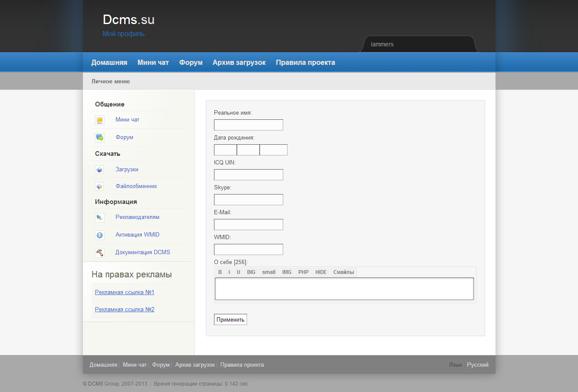
Task: Click the Применить submit button
Action: pos(230,319)
